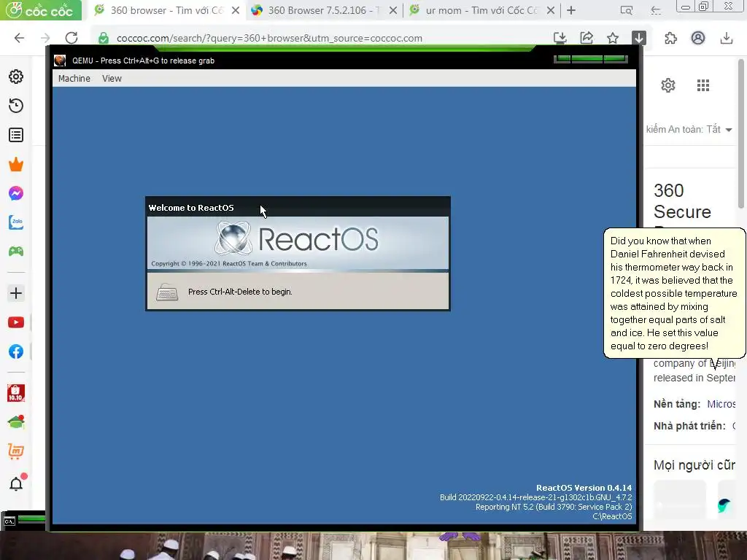Viewport: 747px width, 560px height.
Task: Open Coc Coc sidebar settings gear
Action: 16,77
